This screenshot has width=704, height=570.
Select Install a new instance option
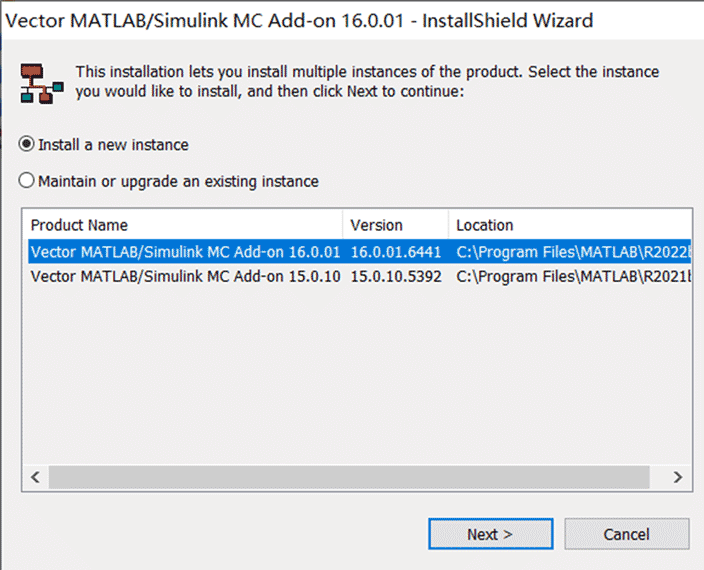pyautogui.click(x=104, y=145)
